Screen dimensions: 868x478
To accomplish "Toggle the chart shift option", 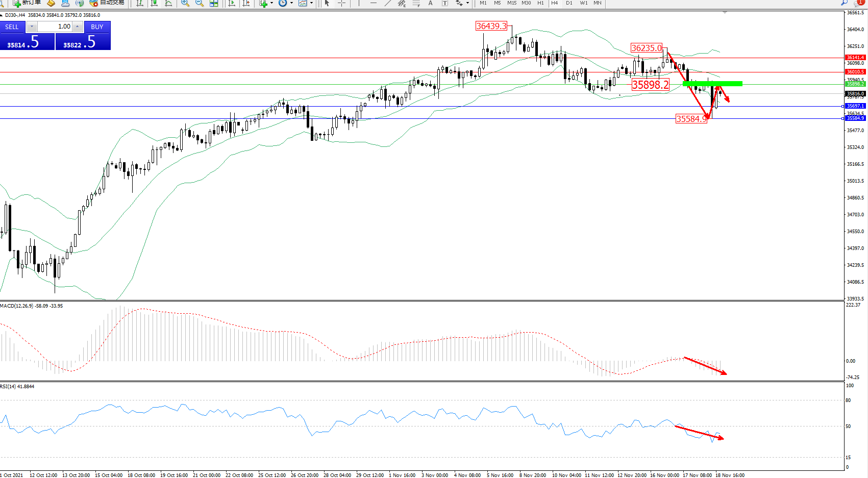I will point(246,3).
